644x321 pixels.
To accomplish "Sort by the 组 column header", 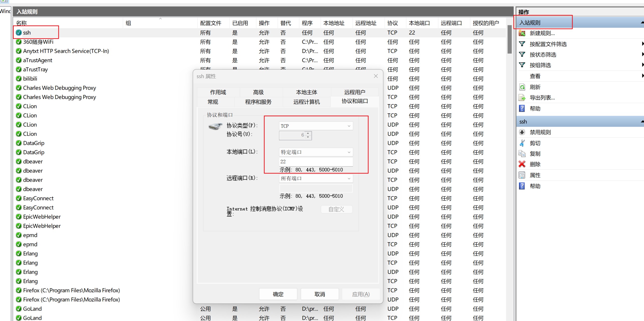I will pyautogui.click(x=160, y=23).
